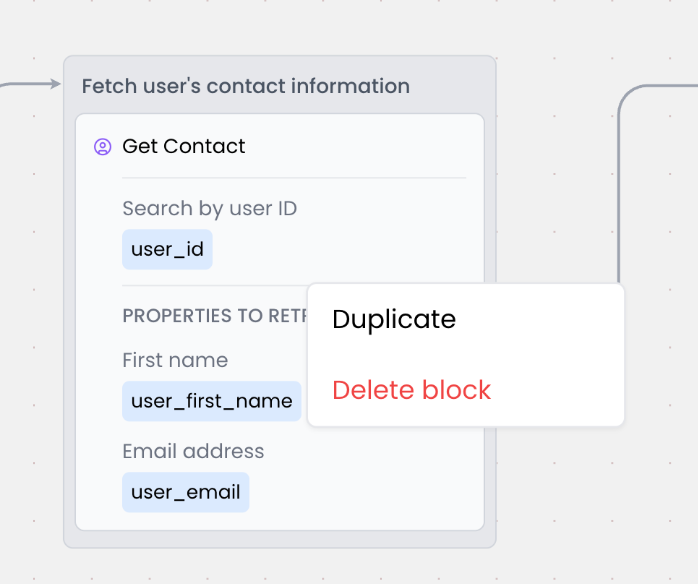Image resolution: width=698 pixels, height=584 pixels.
Task: Click the Get Contact step title
Action: 183,146
